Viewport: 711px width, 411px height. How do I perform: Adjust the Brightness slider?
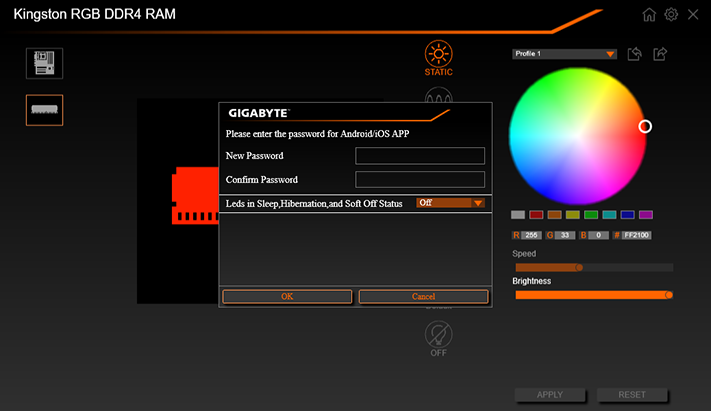594,295
